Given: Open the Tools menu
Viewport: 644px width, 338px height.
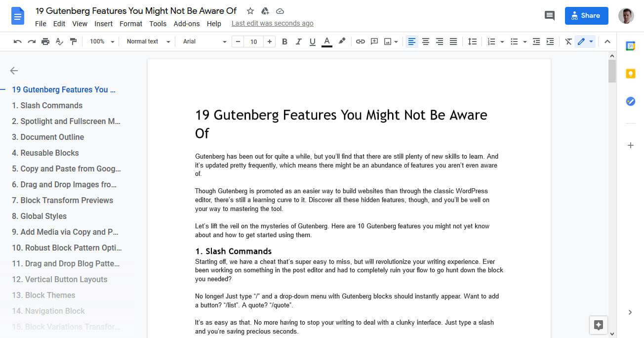Looking at the screenshot, I should pyautogui.click(x=158, y=24).
